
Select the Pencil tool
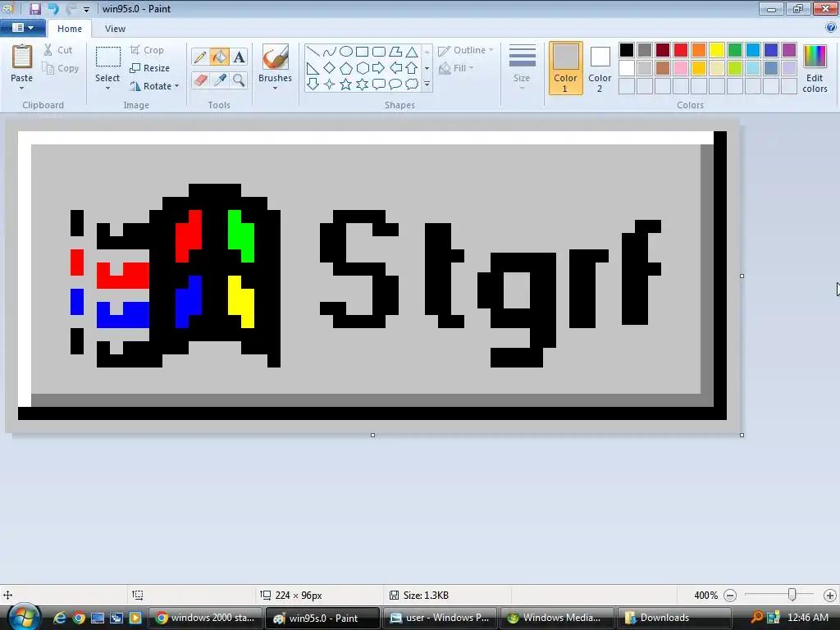pos(200,57)
